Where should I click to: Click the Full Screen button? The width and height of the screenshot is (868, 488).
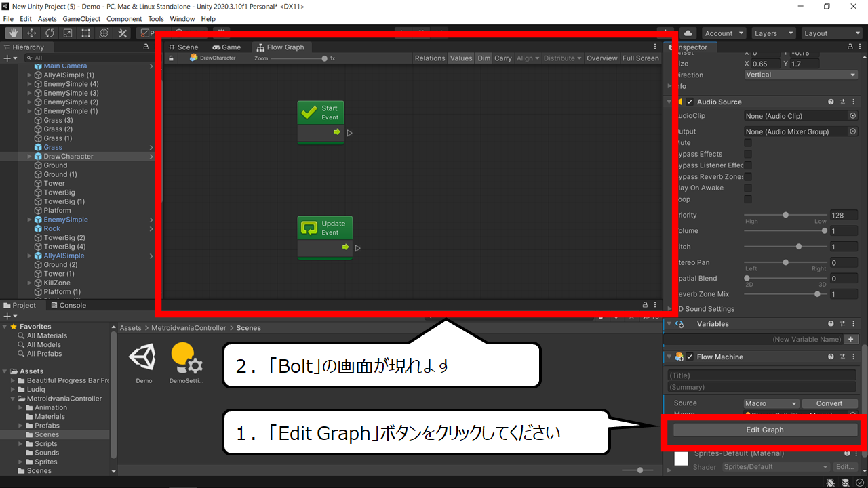click(641, 58)
